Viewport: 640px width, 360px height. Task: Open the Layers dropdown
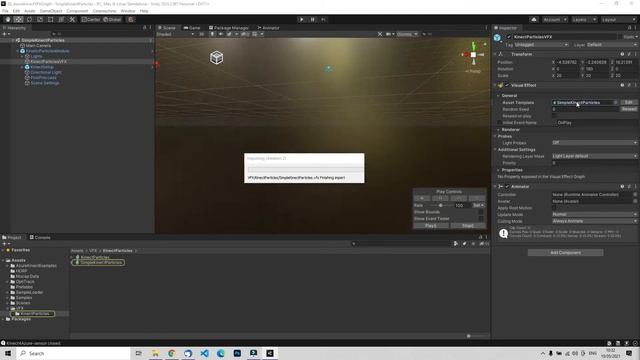pos(584,20)
